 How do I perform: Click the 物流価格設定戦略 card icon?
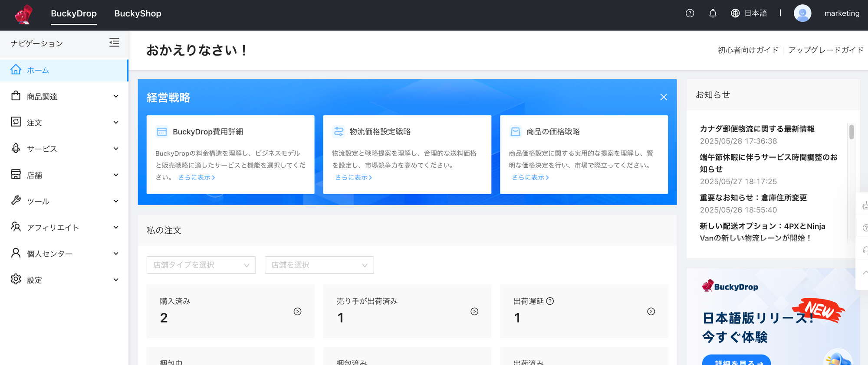[339, 131]
